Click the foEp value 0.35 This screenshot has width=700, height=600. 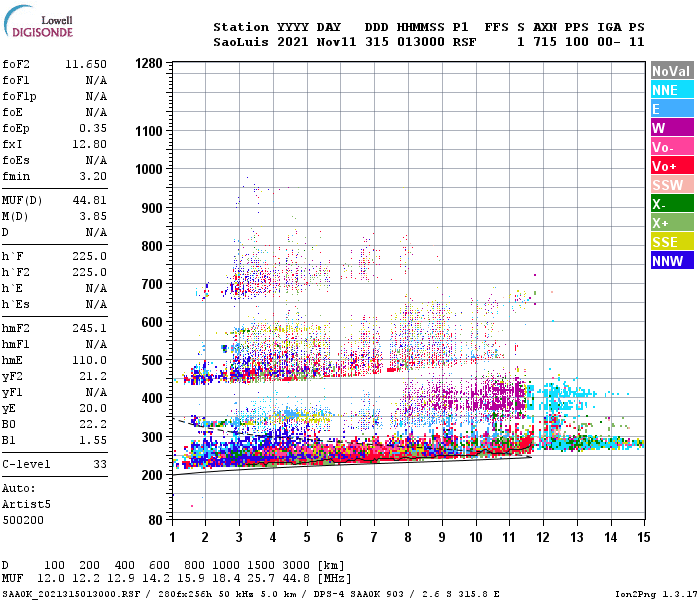(x=93, y=128)
